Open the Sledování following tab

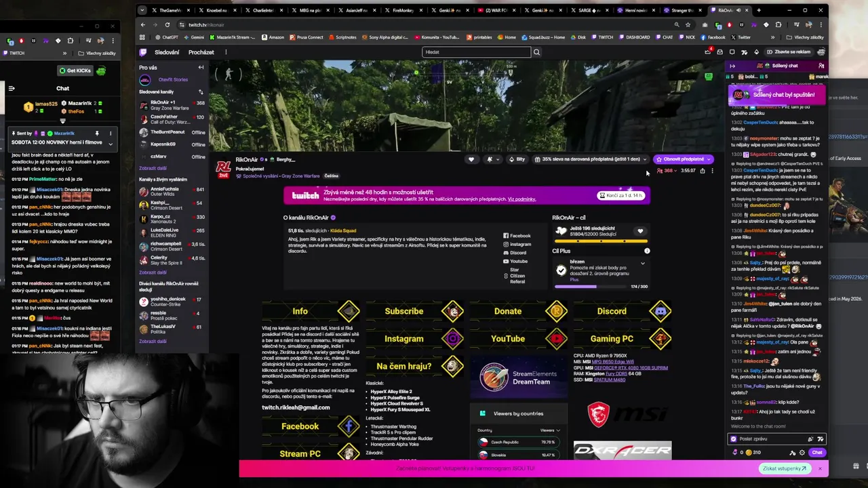point(167,52)
